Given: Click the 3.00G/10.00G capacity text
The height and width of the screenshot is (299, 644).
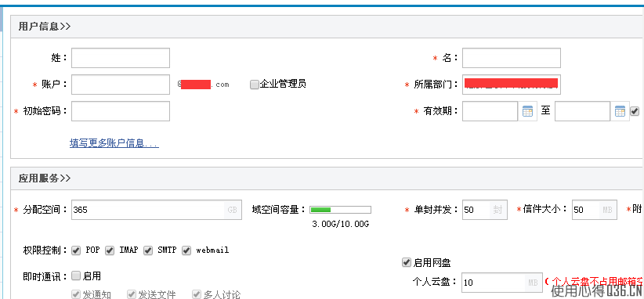Looking at the screenshot, I should (x=341, y=225).
